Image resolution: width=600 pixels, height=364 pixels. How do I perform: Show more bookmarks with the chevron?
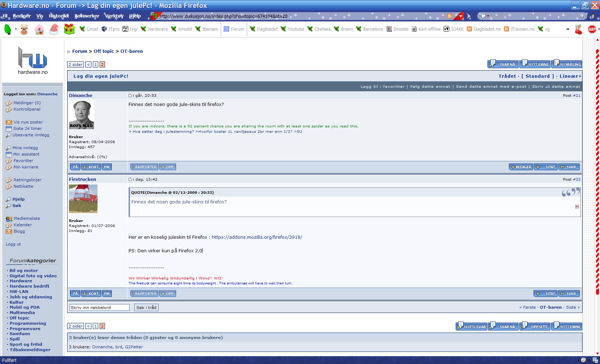567,29
